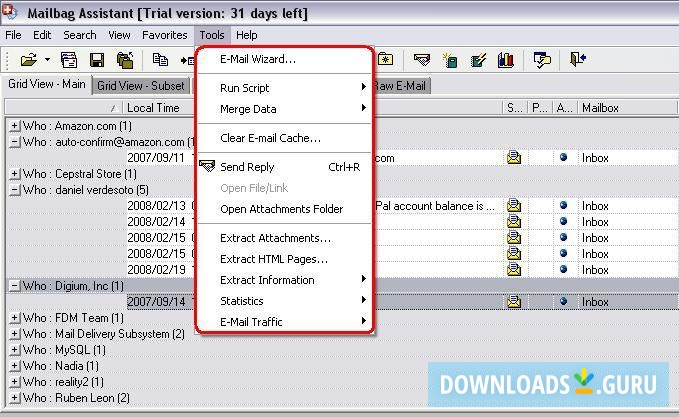Switch to the Grid View - Subset tab
679x417 pixels.
point(141,86)
